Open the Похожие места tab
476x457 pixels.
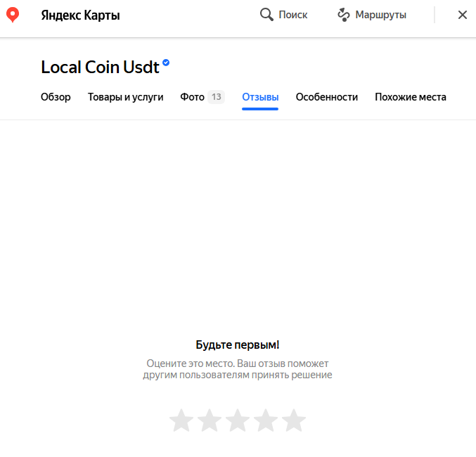[411, 97]
